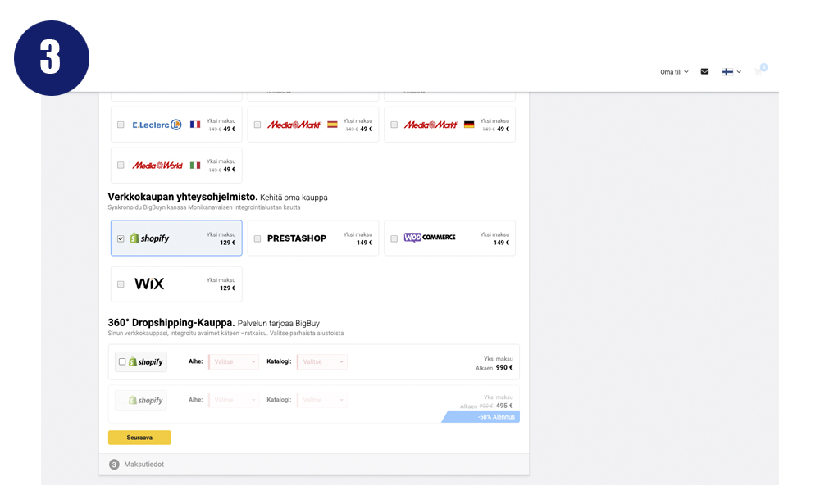Click the discounted 495 € price

click(x=504, y=406)
